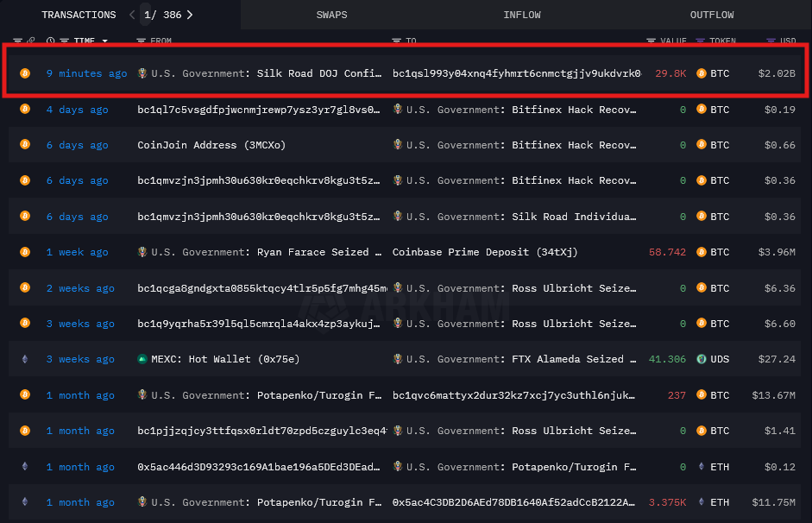
Task: Click the Bitcoin chain icon in the 4 days ago row
Action: tap(25, 110)
